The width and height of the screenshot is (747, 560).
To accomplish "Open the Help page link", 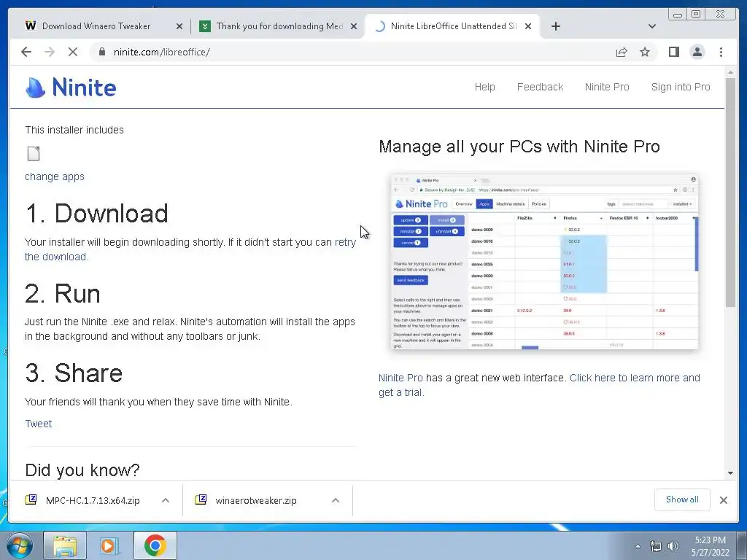I will coord(484,87).
